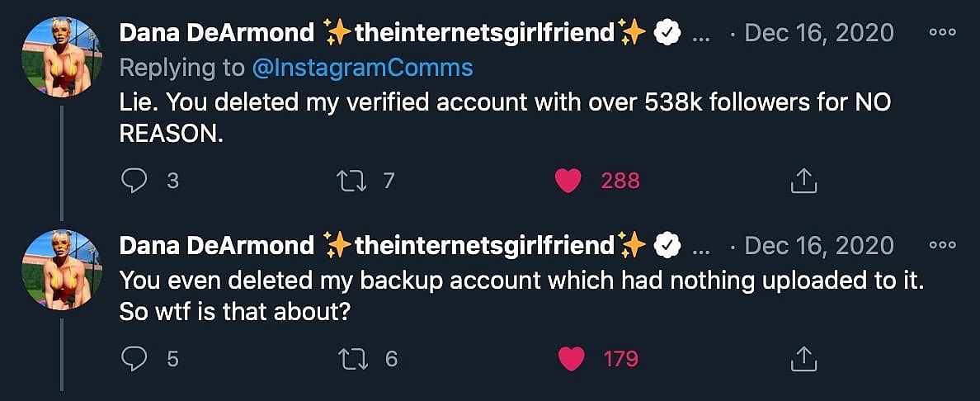Share the first tweet about verified account
980x401 pixels.
tap(803, 180)
